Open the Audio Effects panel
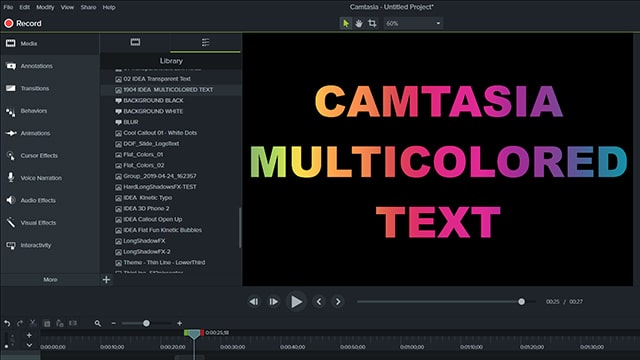This screenshot has height=360, width=640. (x=50, y=200)
